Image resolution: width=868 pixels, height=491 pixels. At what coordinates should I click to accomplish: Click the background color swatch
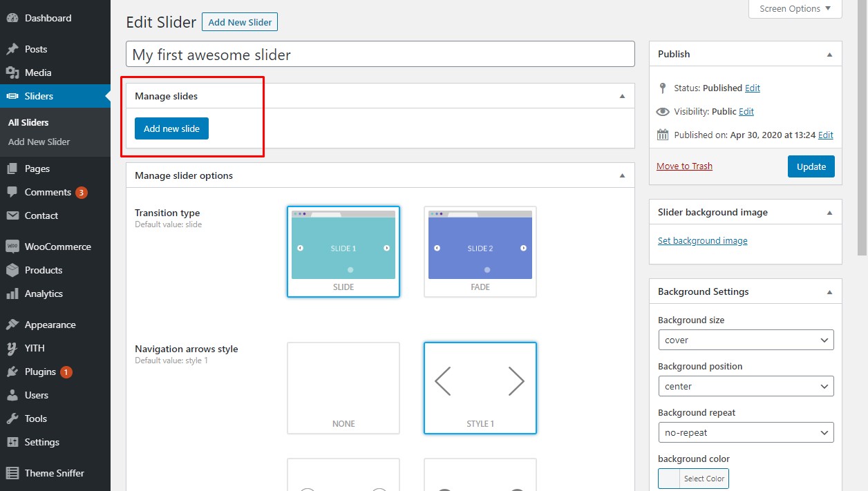click(669, 479)
